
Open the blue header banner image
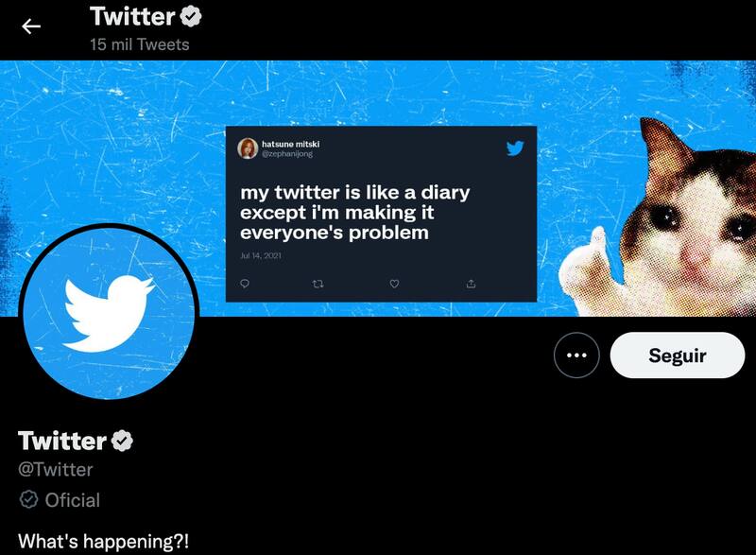click(x=378, y=188)
